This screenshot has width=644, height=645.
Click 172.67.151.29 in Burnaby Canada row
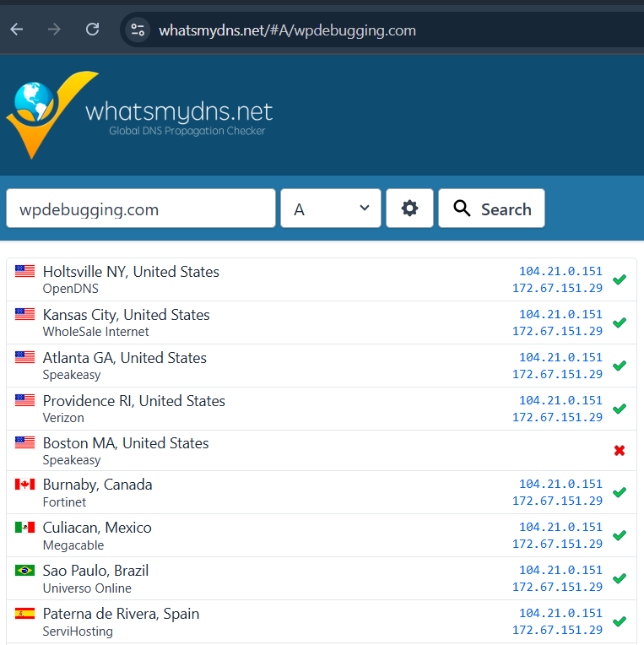[x=557, y=501]
